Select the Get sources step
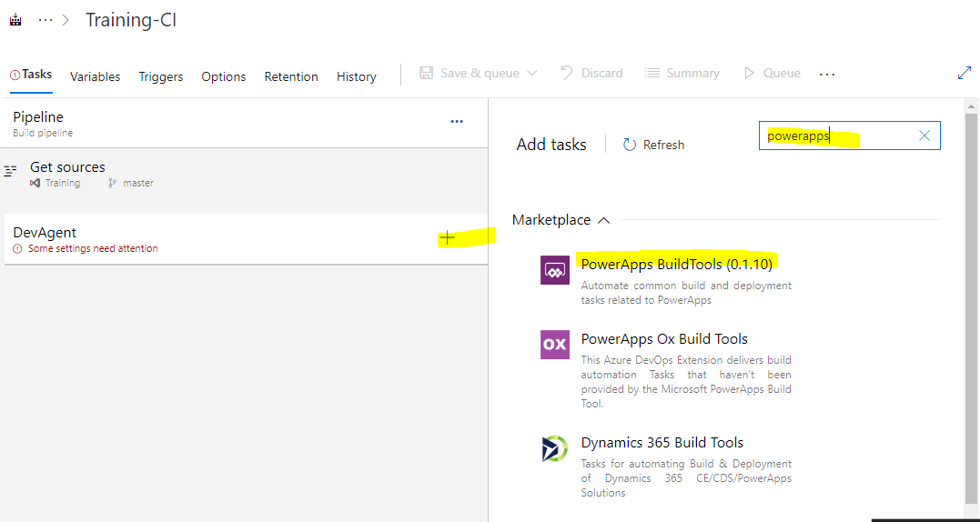 [245, 175]
